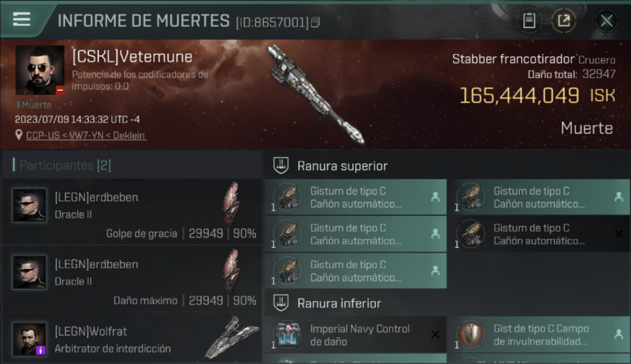Copy the report ID with the copy icon
Viewport: 631px width, 364px height.
point(316,22)
